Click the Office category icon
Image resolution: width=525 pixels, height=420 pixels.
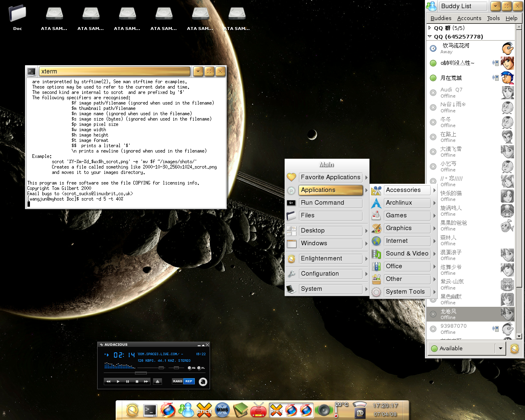click(x=376, y=267)
